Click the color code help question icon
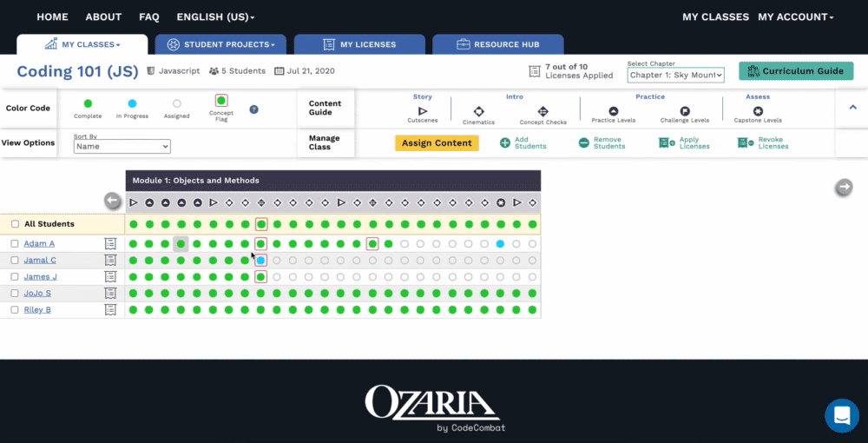The width and height of the screenshot is (868, 443). coord(253,109)
